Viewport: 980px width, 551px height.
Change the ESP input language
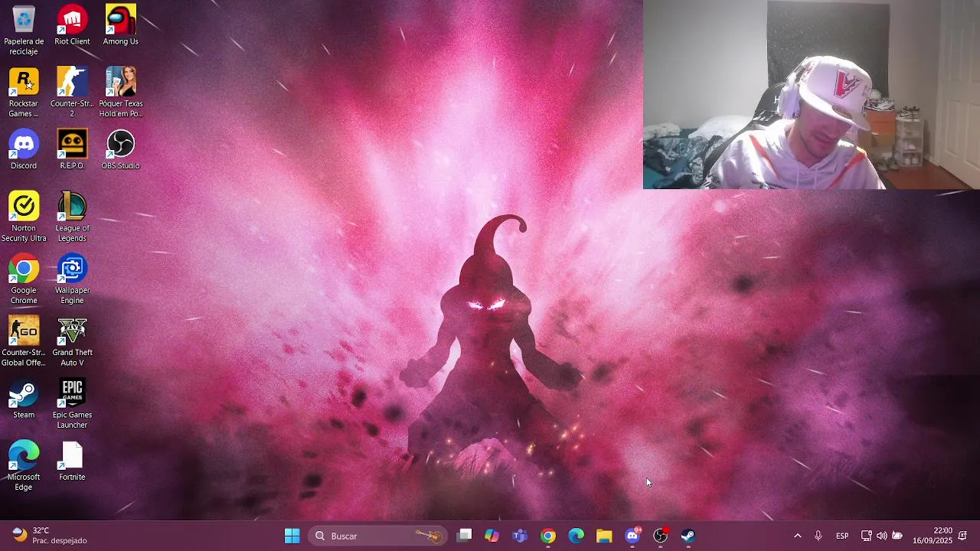click(842, 536)
